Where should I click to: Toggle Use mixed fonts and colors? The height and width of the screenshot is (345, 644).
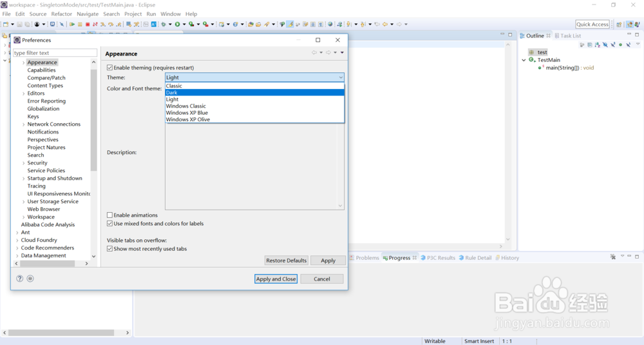click(109, 224)
